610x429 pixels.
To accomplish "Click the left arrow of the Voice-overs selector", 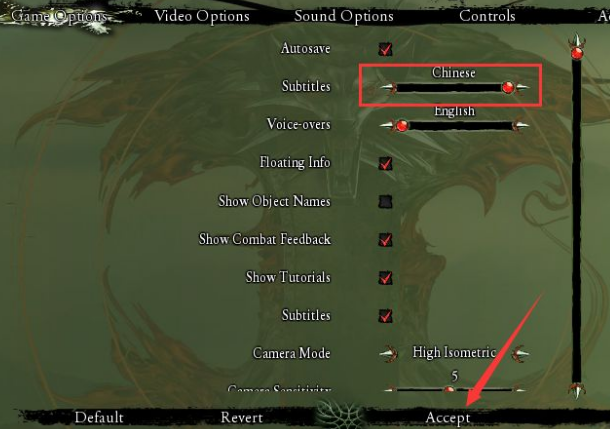I will tap(387, 125).
